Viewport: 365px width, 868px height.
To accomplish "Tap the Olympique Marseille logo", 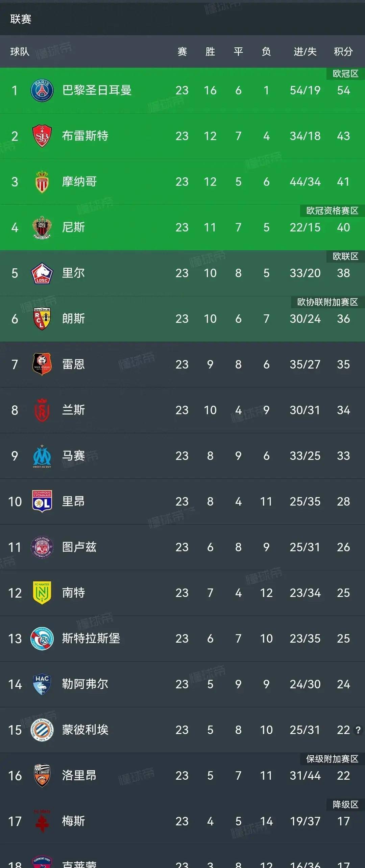I will click(42, 456).
